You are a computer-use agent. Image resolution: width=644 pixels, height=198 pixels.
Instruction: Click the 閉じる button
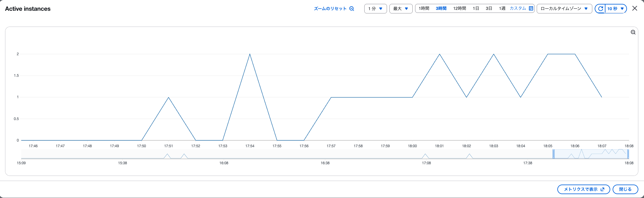[x=625, y=189]
